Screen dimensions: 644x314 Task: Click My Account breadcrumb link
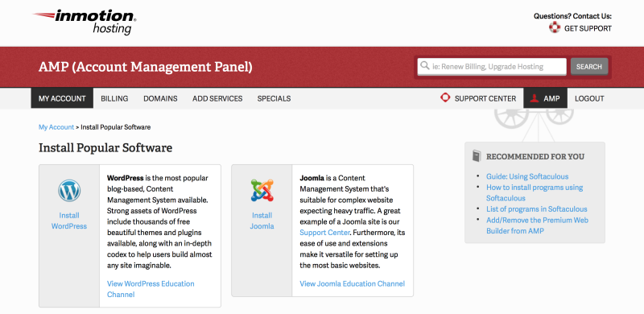click(56, 127)
